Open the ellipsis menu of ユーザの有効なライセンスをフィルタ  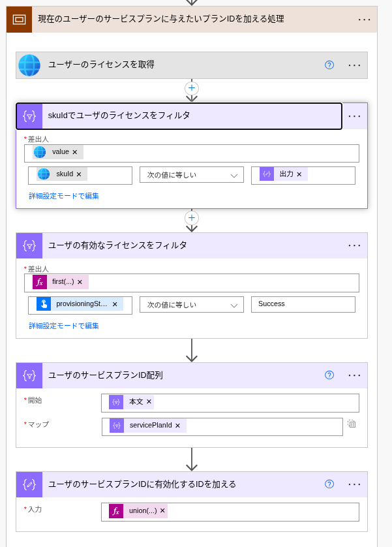354,246
